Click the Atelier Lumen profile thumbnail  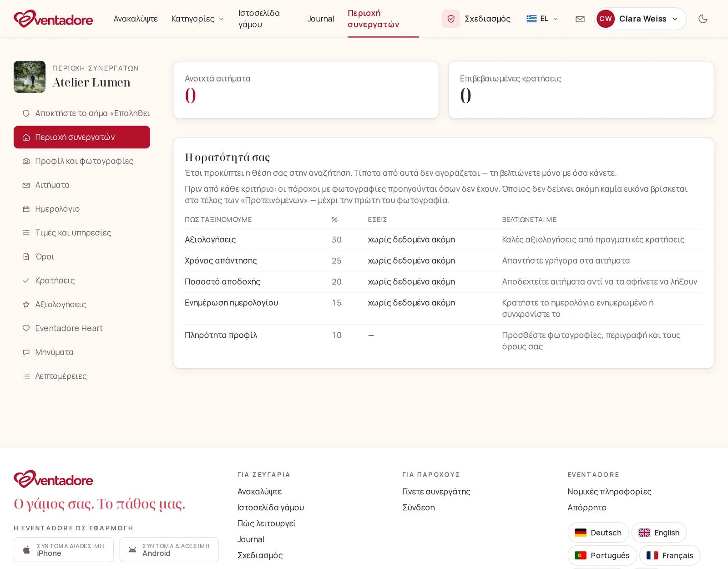point(30,77)
